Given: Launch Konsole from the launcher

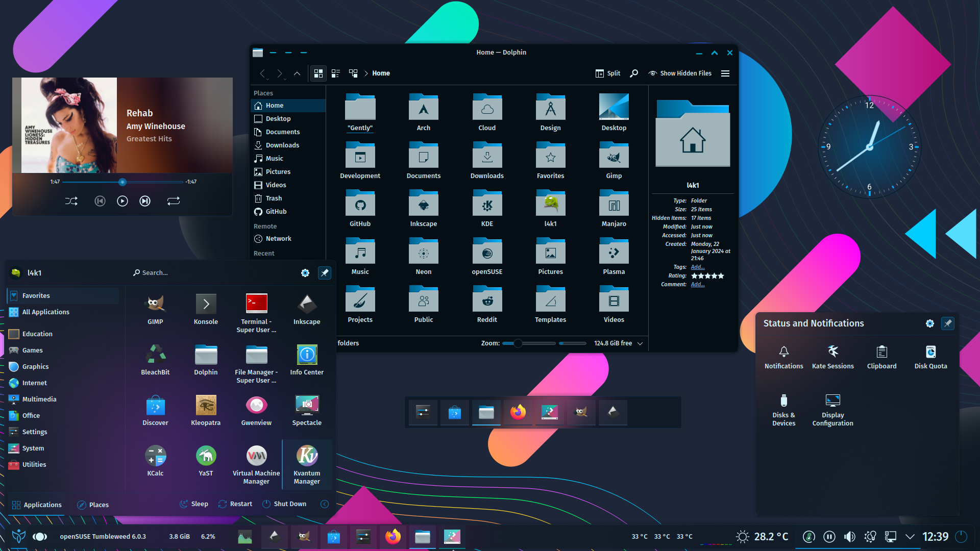Looking at the screenshot, I should click(206, 310).
